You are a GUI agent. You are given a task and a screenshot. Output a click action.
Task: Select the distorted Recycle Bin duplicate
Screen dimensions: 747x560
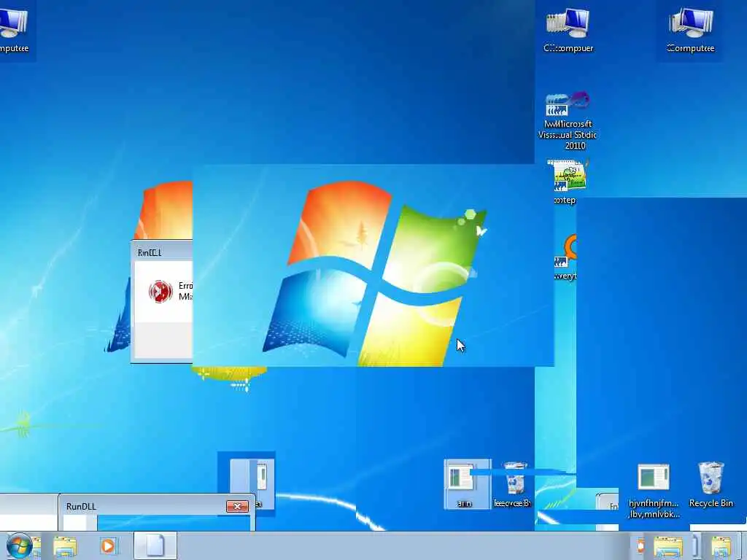(x=513, y=484)
